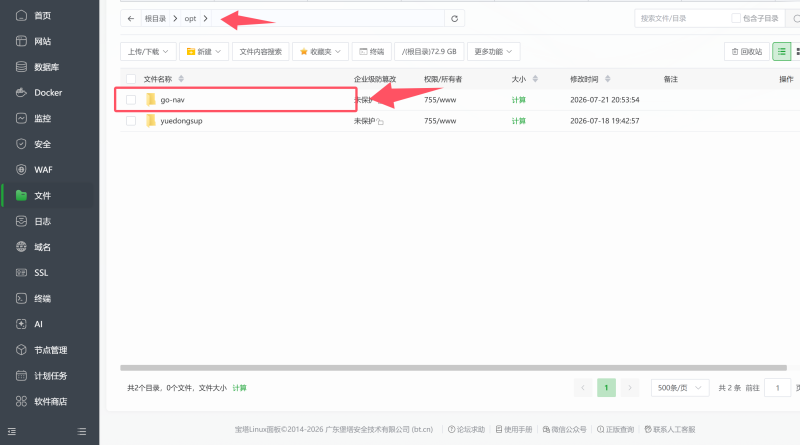The width and height of the screenshot is (800, 445).
Task: Open the 网站 websites section
Action: point(42,41)
